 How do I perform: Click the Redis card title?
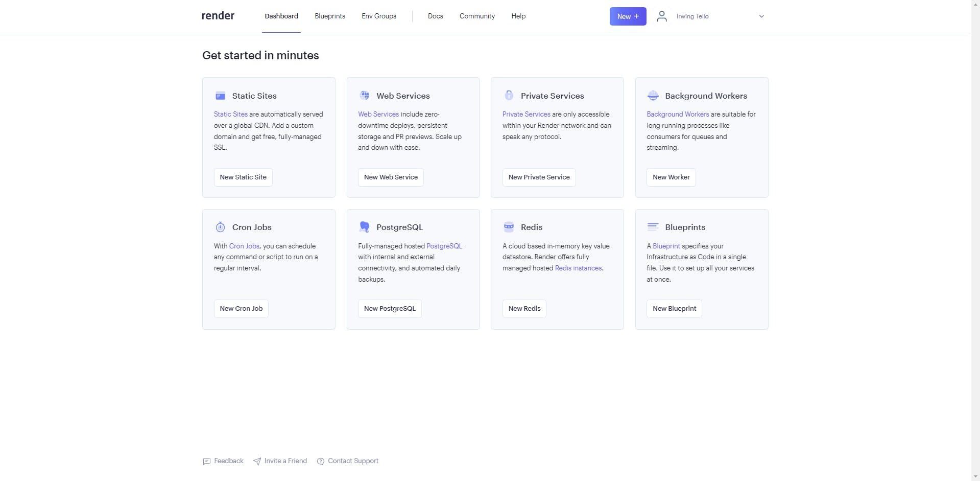click(532, 227)
